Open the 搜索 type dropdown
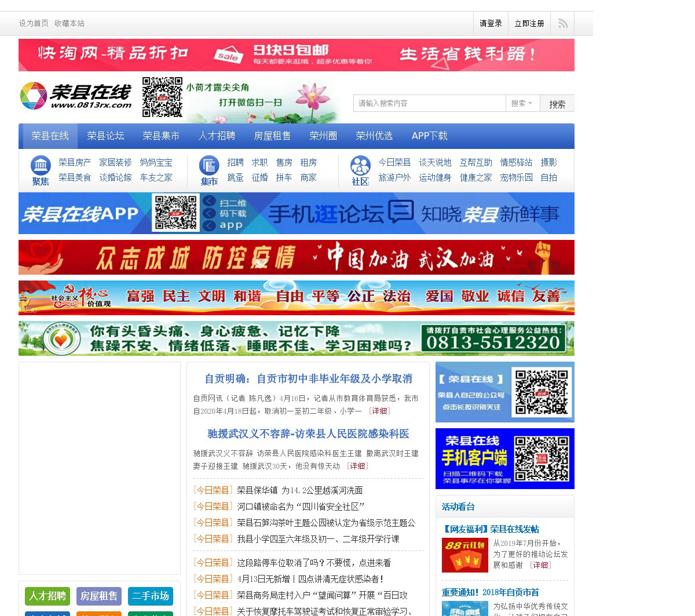 point(522,103)
